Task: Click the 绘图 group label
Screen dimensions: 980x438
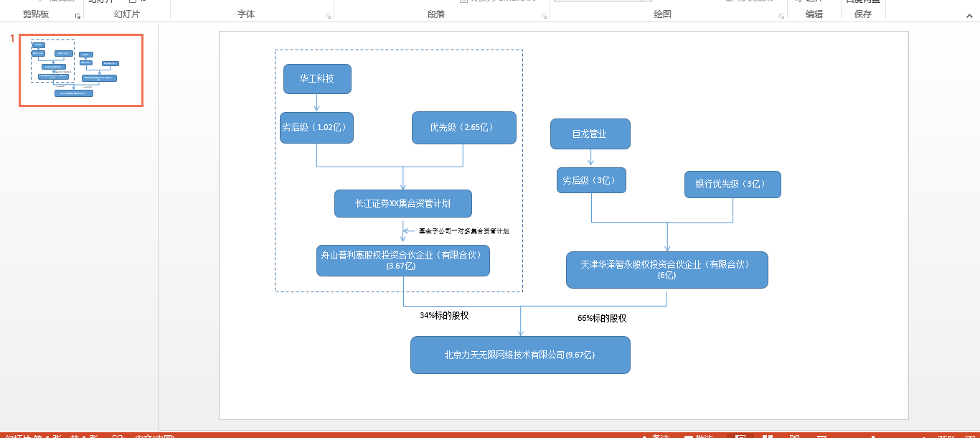Action: [663, 14]
